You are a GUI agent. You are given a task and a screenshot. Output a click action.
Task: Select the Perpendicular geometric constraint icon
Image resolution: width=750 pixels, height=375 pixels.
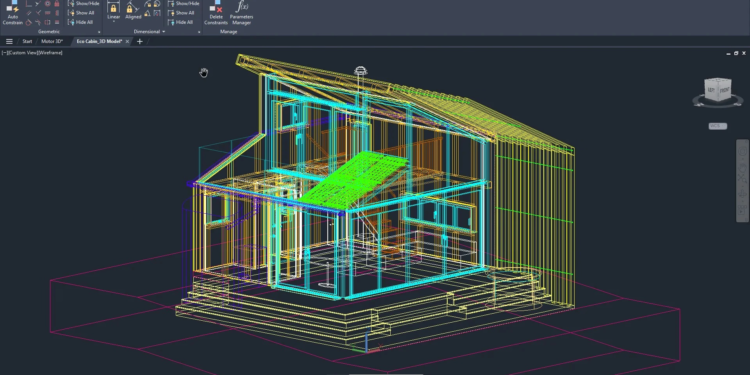pos(38,13)
